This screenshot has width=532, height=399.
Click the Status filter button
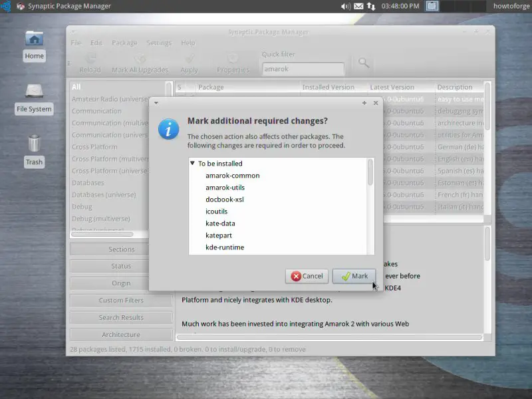[121, 266]
